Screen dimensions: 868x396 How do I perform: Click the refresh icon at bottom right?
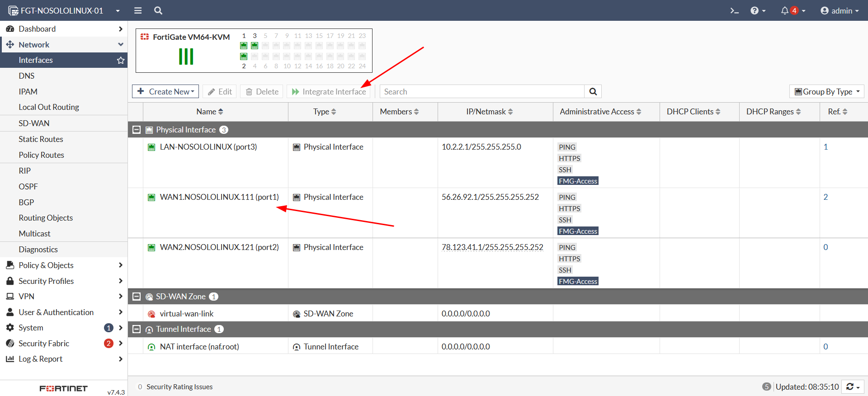(x=853, y=387)
